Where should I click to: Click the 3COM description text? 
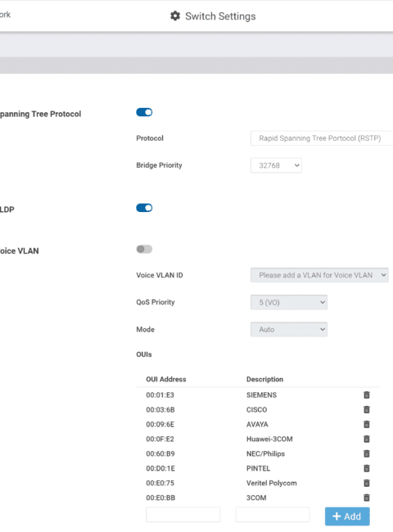tap(256, 498)
